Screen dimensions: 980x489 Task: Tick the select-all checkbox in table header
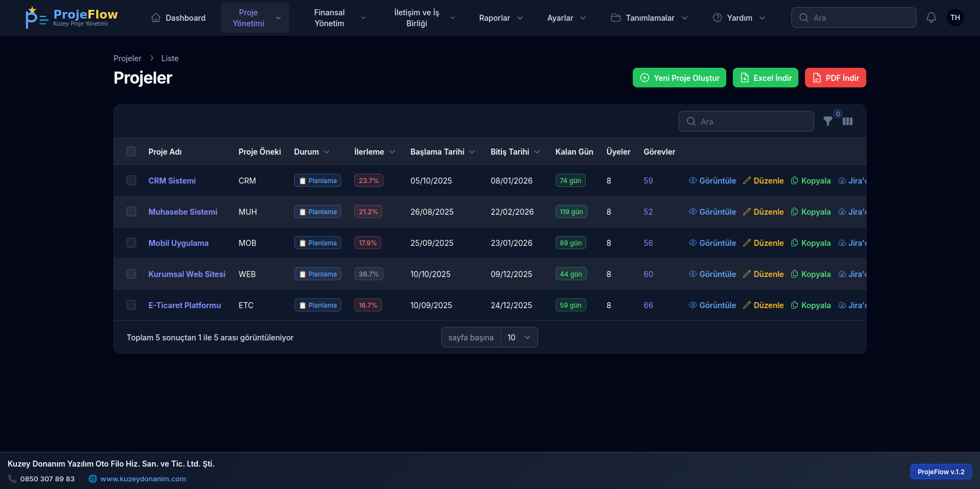tap(131, 151)
